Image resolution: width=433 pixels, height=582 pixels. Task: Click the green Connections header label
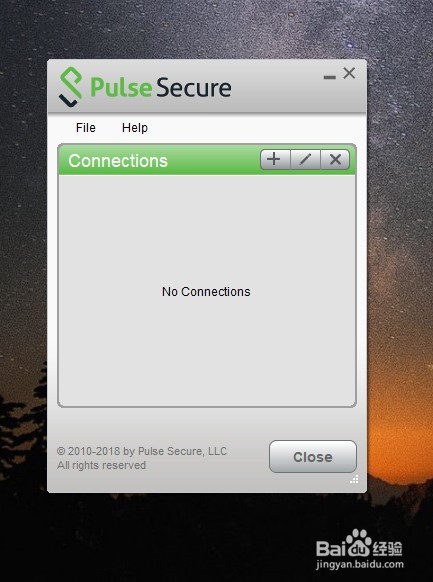[118, 161]
